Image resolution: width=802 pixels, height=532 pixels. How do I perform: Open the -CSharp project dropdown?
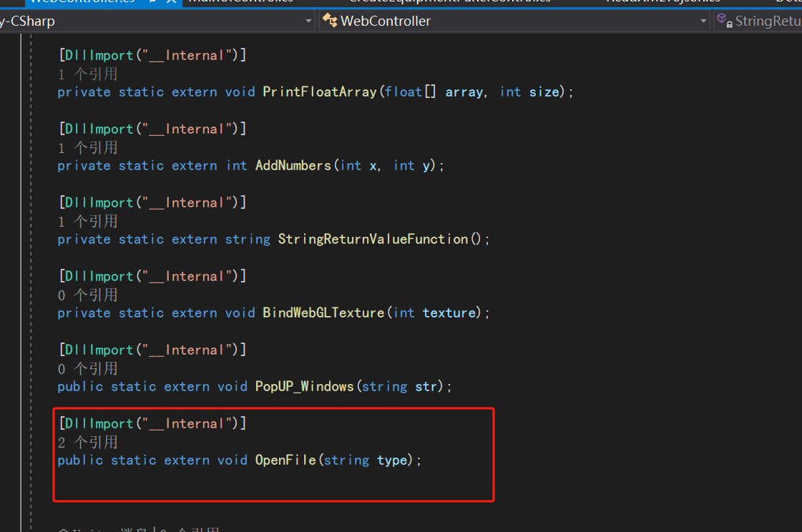click(308, 21)
